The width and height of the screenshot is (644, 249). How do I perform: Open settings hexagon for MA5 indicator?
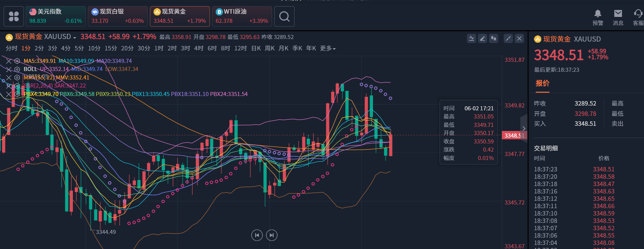pyautogui.click(x=17, y=61)
